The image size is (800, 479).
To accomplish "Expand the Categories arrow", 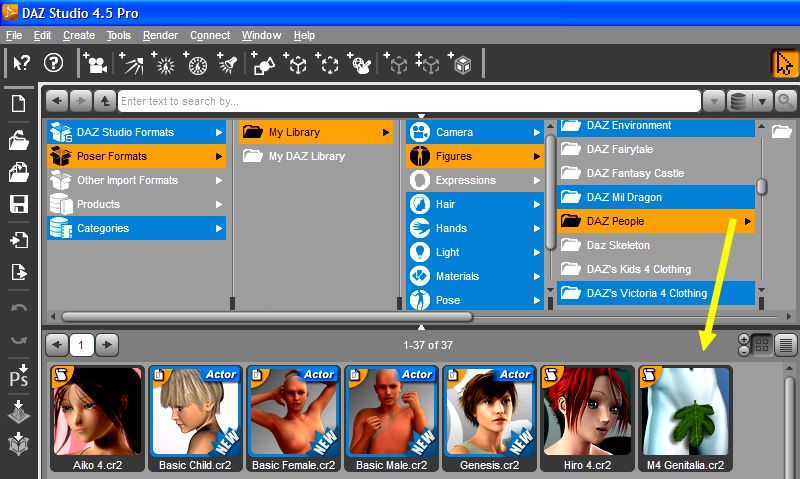I will point(218,229).
